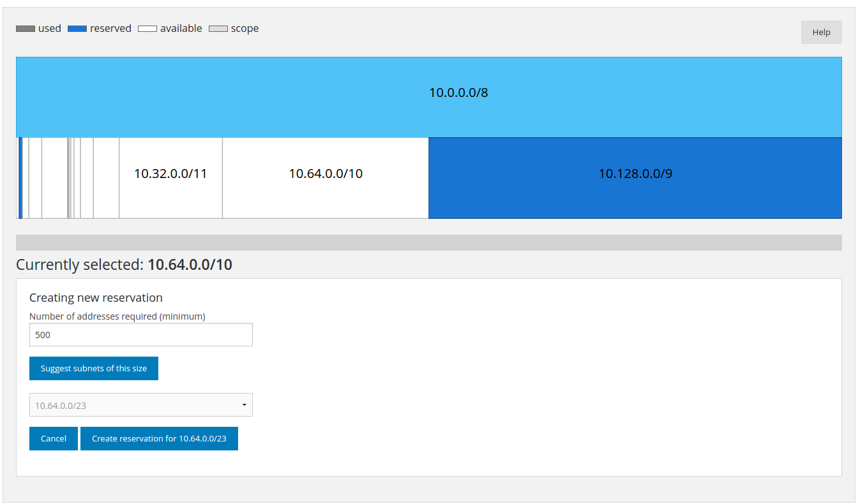Click the light gray 'scope' legend swatch
Viewport: 858px width, 504px height.
click(218, 29)
